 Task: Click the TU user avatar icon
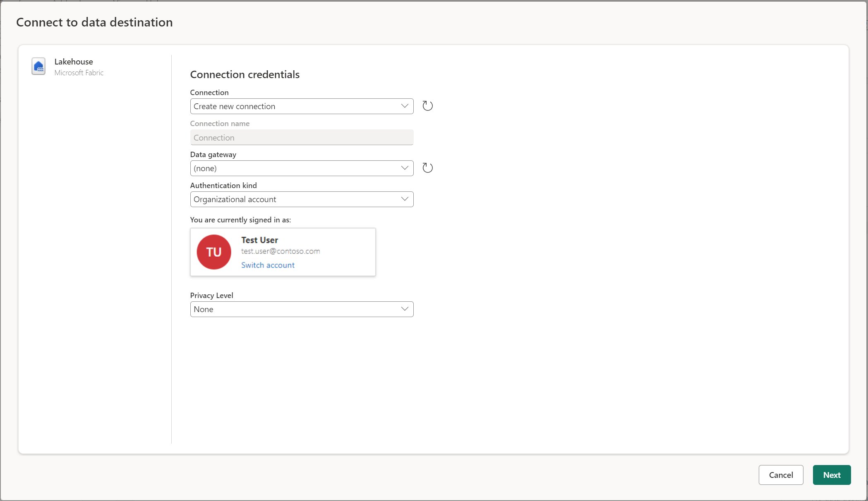214,251
